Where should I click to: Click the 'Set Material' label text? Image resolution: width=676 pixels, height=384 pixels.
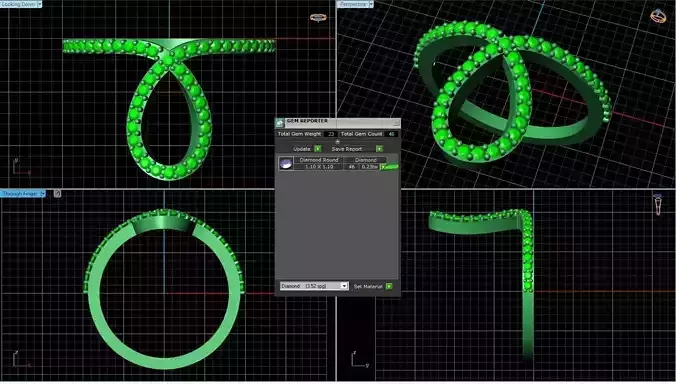click(368, 286)
